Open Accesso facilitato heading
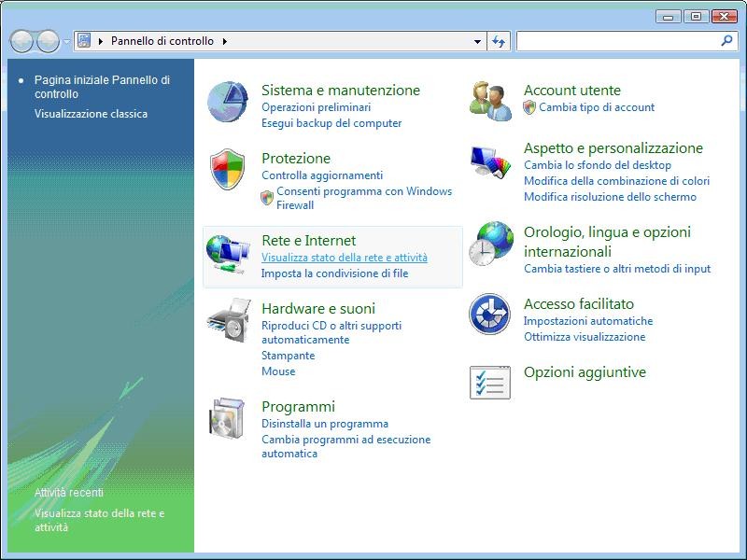This screenshot has width=747, height=560. [x=579, y=304]
